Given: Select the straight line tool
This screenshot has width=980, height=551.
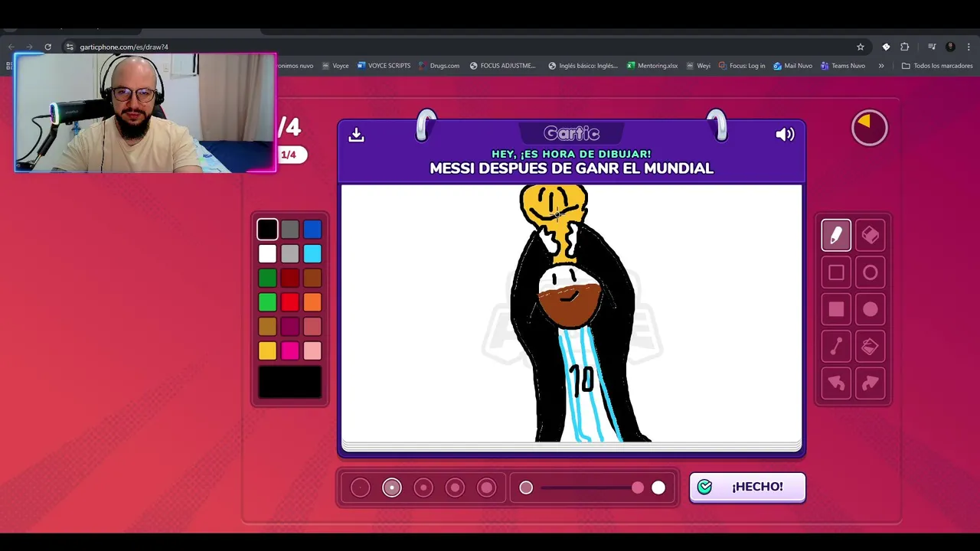Looking at the screenshot, I should (836, 347).
